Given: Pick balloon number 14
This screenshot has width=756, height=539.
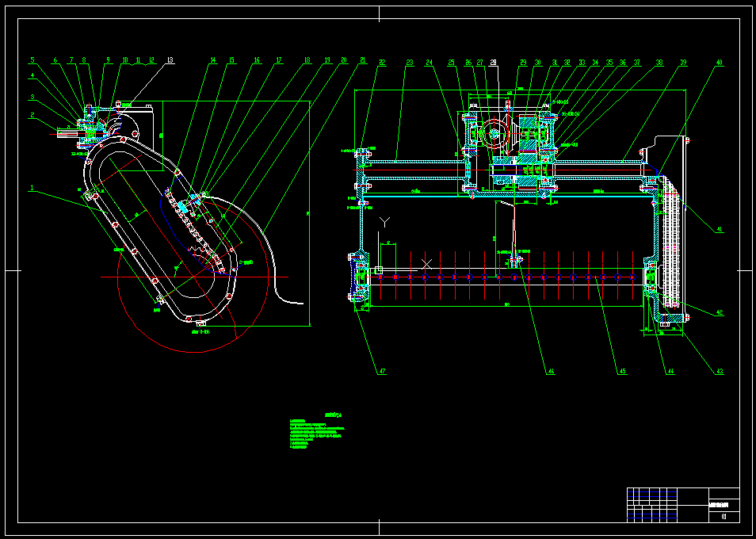Looking at the screenshot, I should [x=212, y=60].
